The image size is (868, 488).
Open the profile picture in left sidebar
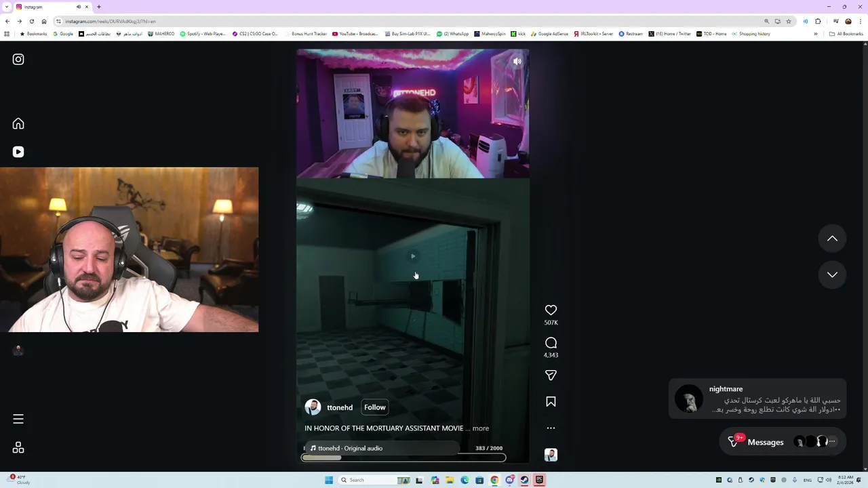click(18, 350)
